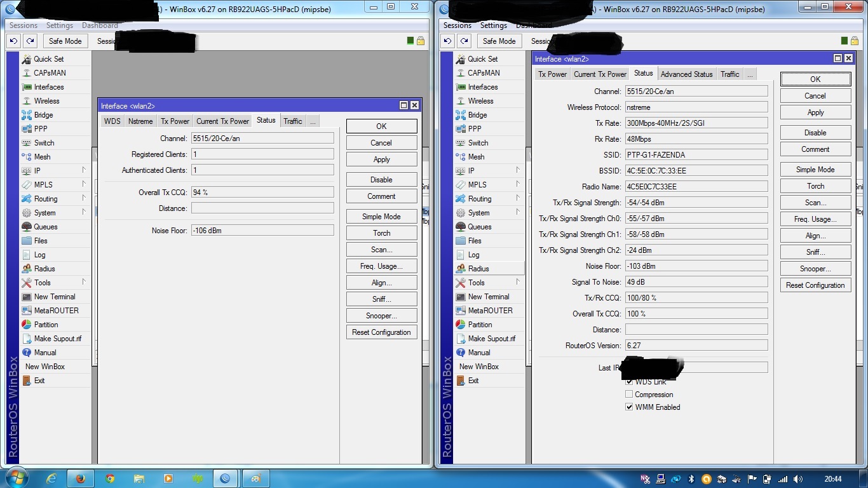Click Redo icon in left WinBox toolbar
The image size is (868, 488).
pos(30,41)
